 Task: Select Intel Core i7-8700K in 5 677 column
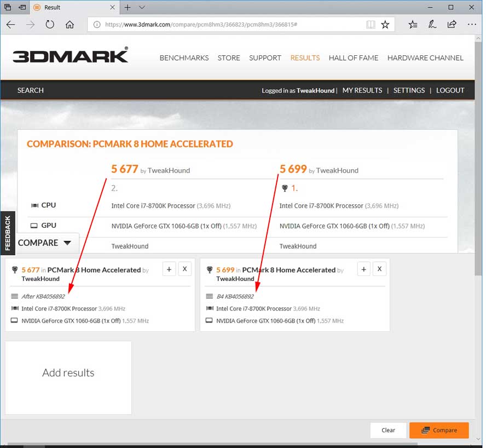(x=153, y=206)
